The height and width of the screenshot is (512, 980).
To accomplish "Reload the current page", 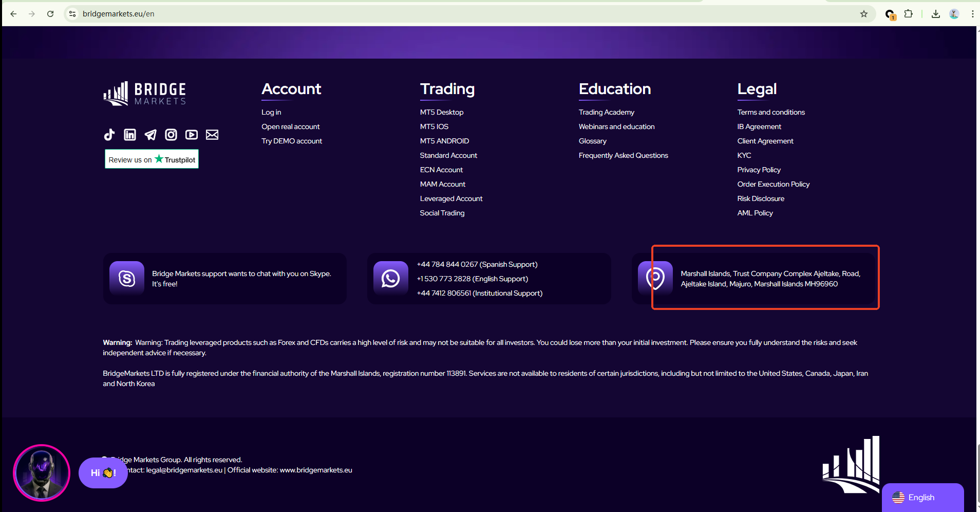I will tap(50, 14).
